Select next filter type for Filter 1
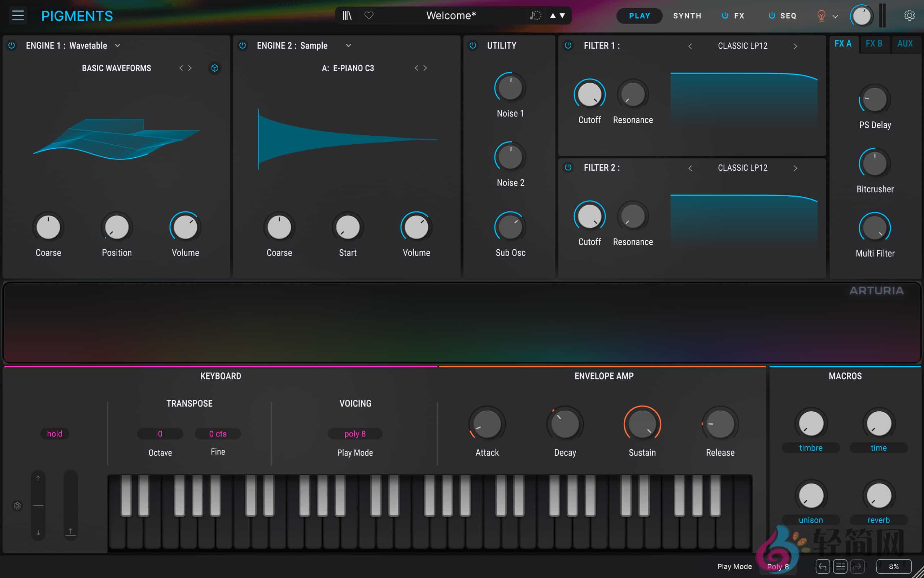This screenshot has height=578, width=924. [x=795, y=46]
